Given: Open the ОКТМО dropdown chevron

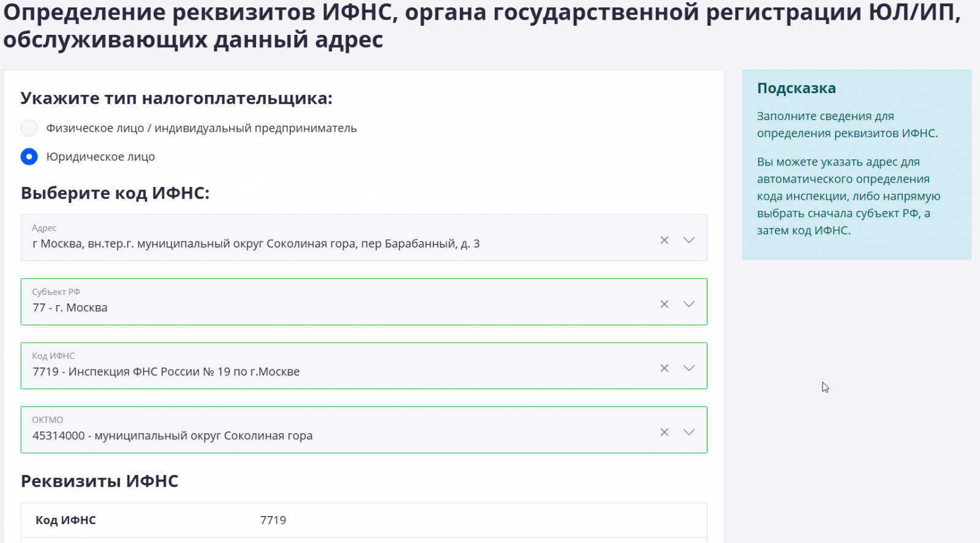Looking at the screenshot, I should pyautogui.click(x=689, y=433).
